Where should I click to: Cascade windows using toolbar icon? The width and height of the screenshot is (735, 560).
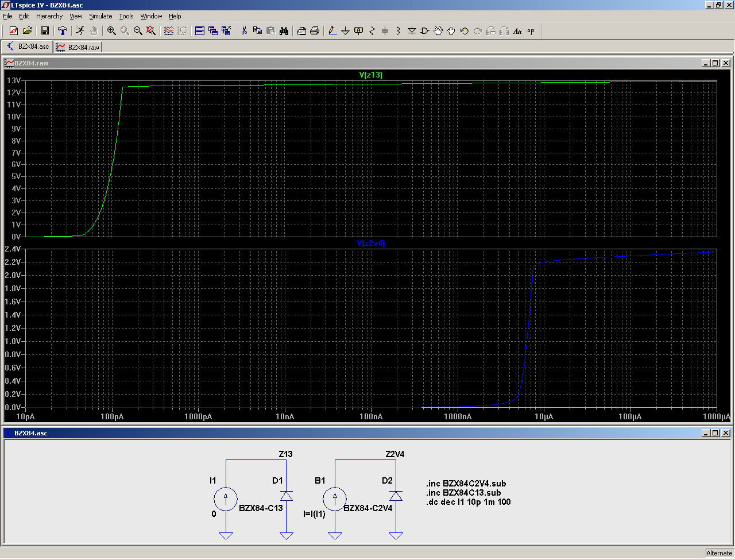(213, 31)
